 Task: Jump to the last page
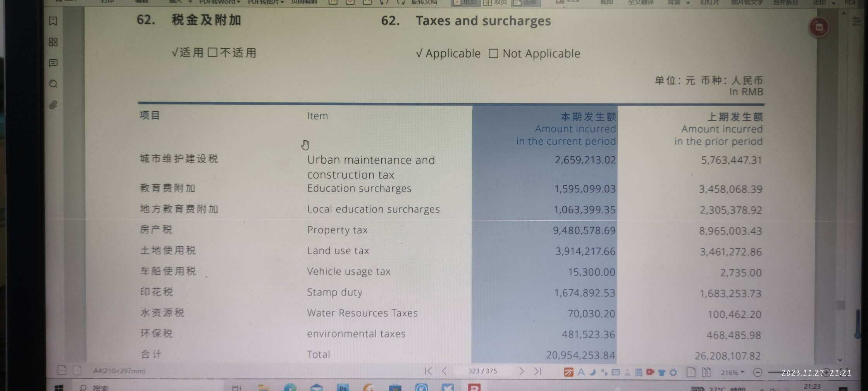(537, 371)
